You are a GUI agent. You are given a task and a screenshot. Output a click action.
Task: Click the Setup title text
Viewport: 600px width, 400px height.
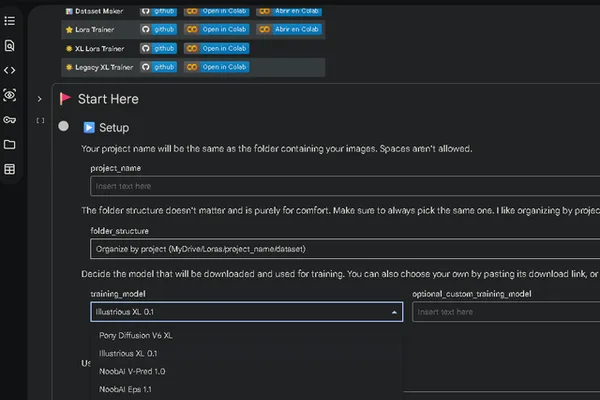[x=114, y=128]
